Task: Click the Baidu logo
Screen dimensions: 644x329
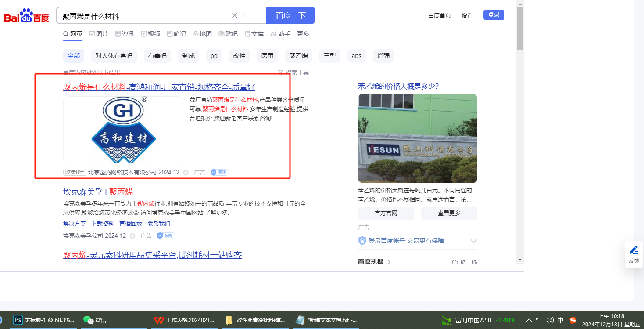Action: click(27, 16)
